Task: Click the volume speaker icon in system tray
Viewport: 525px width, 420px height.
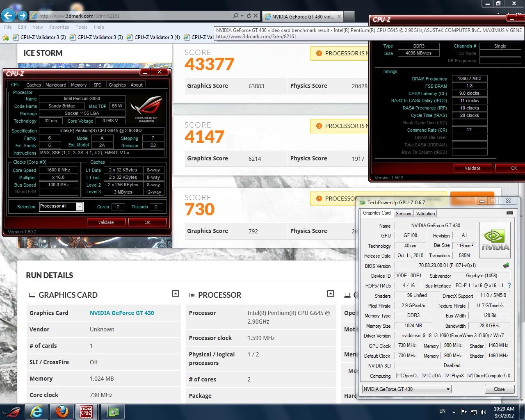Action: 484,412
